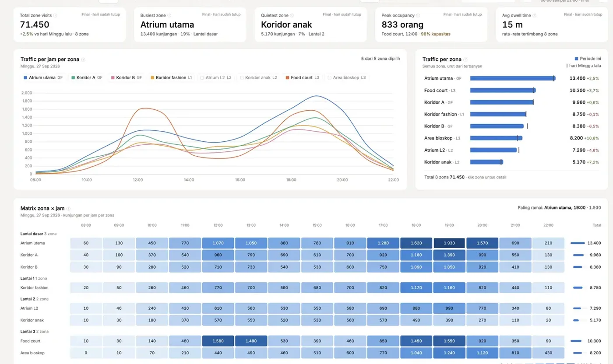
Task: Click Food court 12:00 matrix cell 1.580
Action: click(218, 341)
